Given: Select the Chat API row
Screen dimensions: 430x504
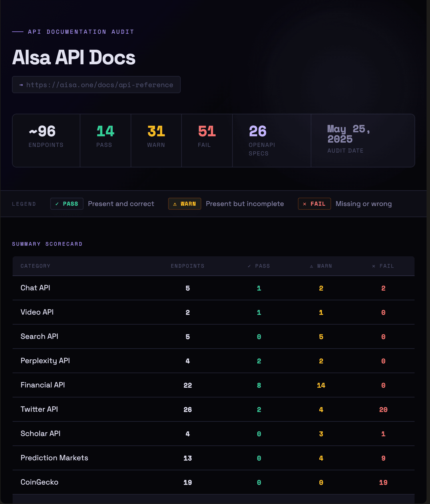Looking at the screenshot, I should (214, 288).
